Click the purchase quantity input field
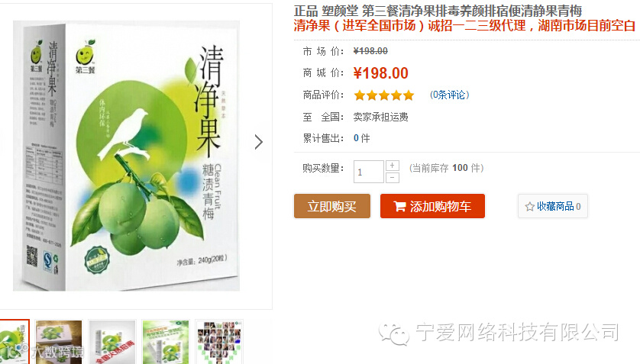The image size is (640, 364). click(x=369, y=172)
